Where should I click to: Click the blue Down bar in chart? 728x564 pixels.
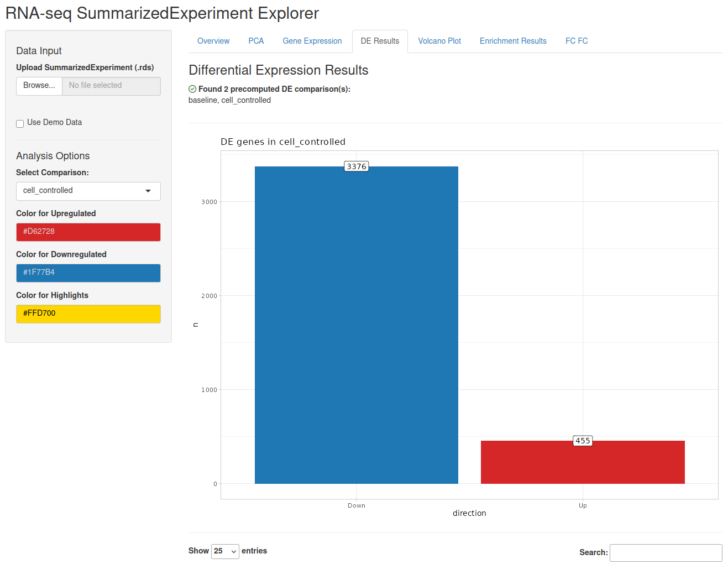point(357,325)
